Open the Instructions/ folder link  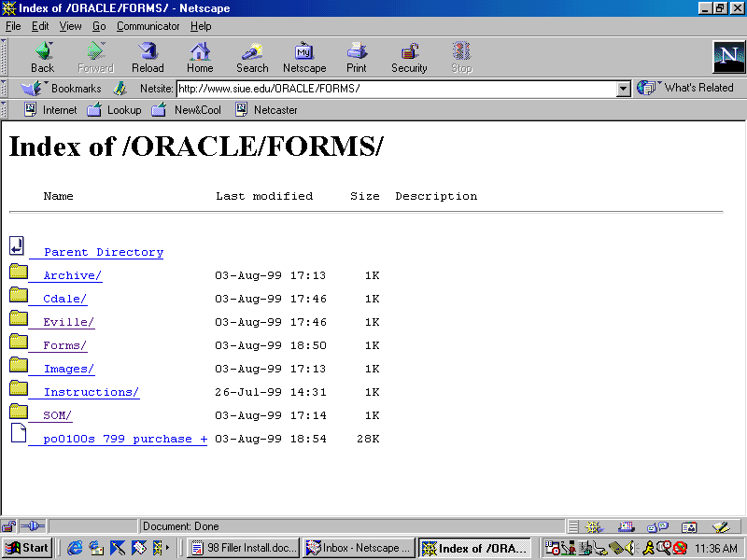click(x=91, y=392)
